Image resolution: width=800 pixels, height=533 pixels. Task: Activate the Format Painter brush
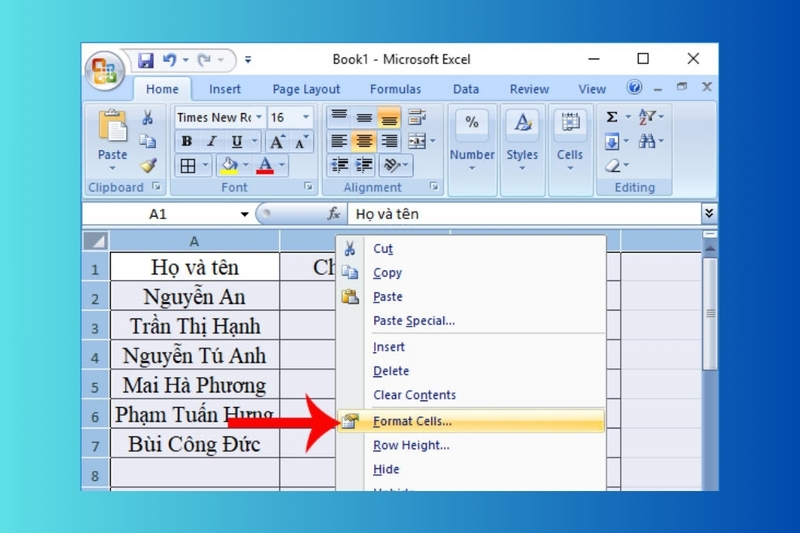point(148,165)
